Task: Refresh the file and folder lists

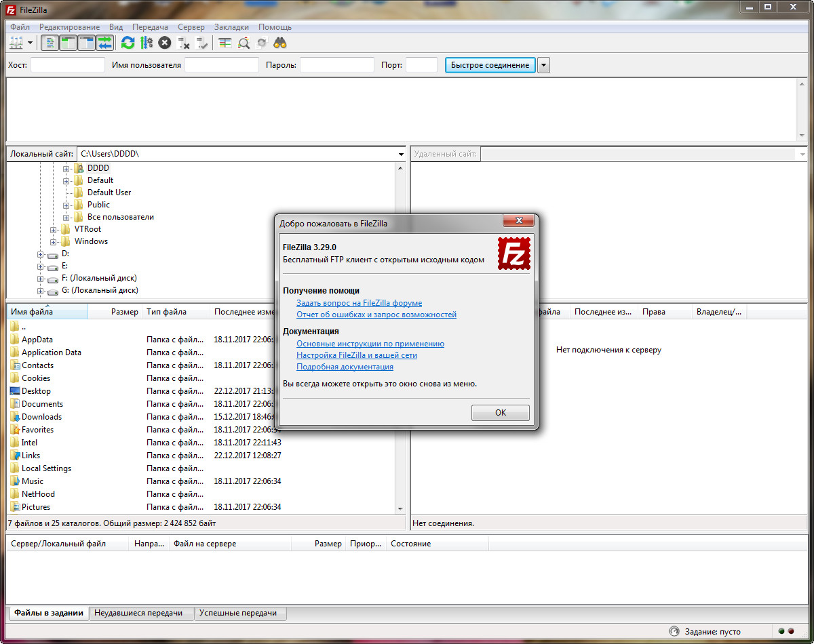Action: pyautogui.click(x=128, y=43)
